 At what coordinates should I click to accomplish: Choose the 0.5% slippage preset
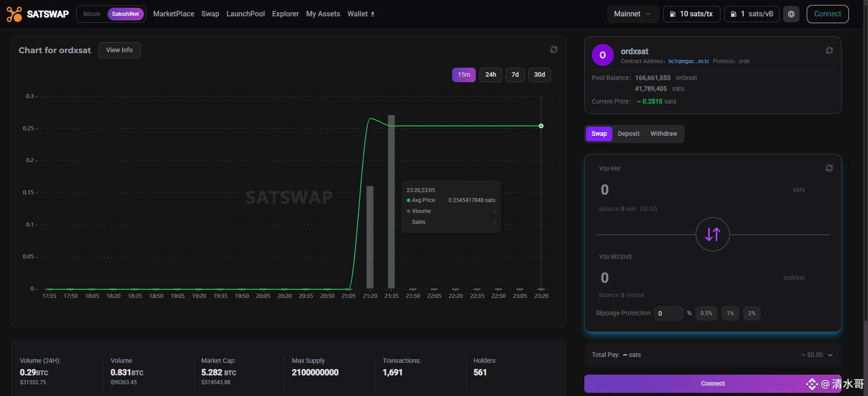706,313
